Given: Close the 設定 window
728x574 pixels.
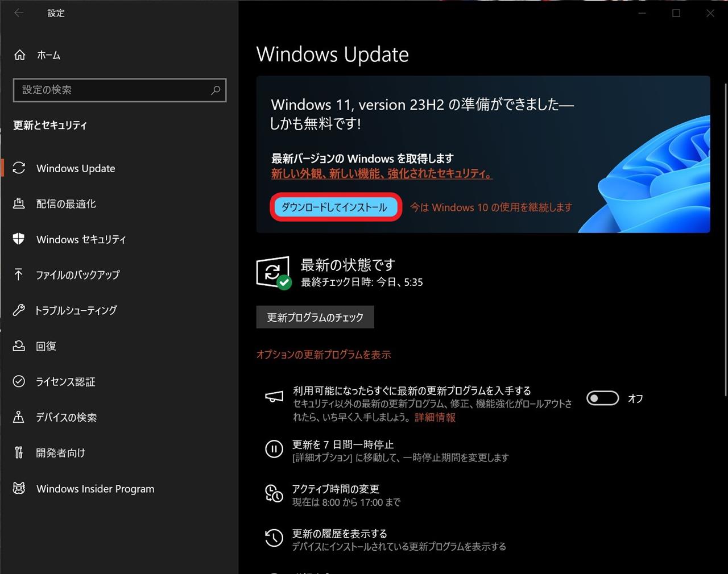Looking at the screenshot, I should 710,13.
